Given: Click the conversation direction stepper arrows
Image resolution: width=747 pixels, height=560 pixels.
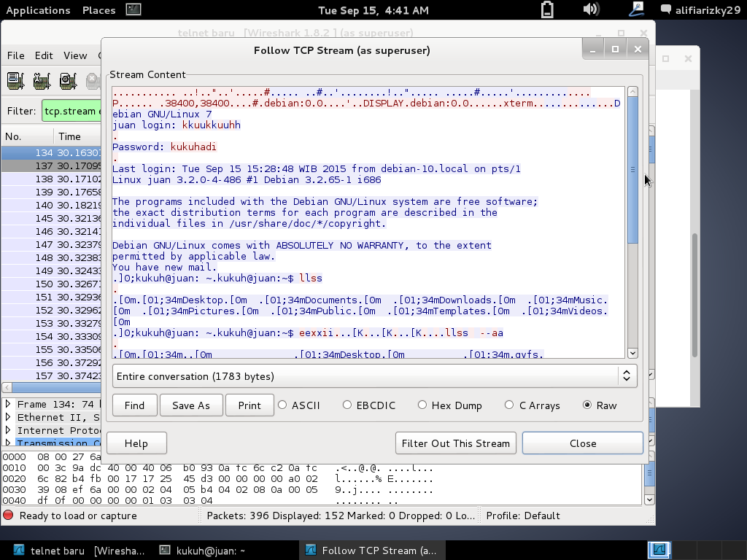Looking at the screenshot, I should 627,376.
